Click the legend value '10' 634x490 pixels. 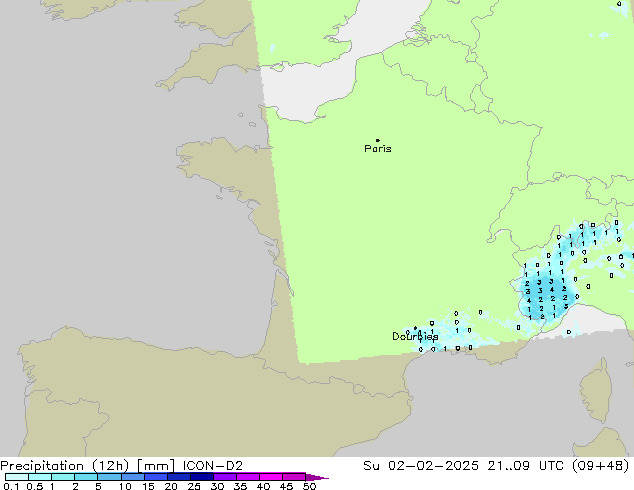click(x=125, y=486)
